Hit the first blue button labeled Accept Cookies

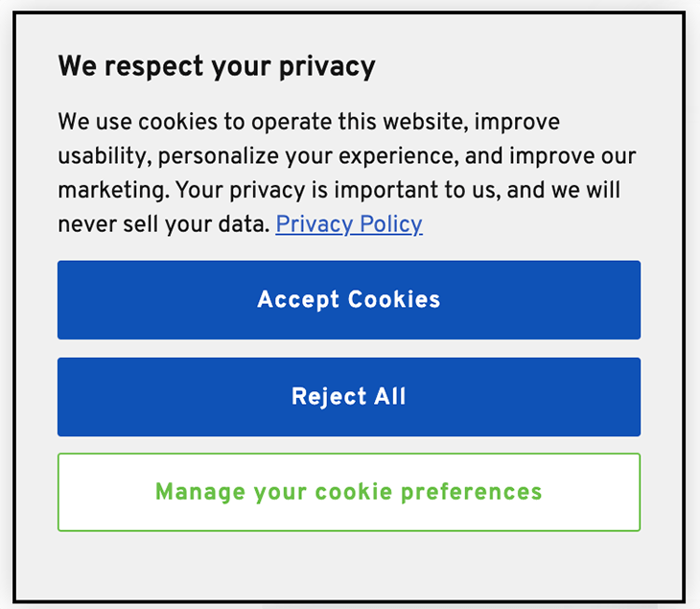[x=349, y=299]
